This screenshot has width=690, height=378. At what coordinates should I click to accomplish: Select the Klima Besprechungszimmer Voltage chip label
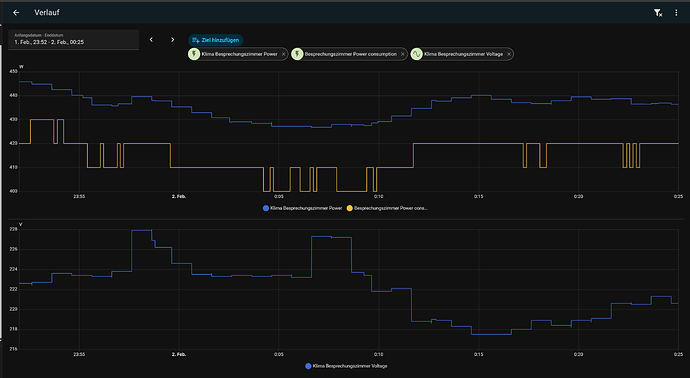463,54
